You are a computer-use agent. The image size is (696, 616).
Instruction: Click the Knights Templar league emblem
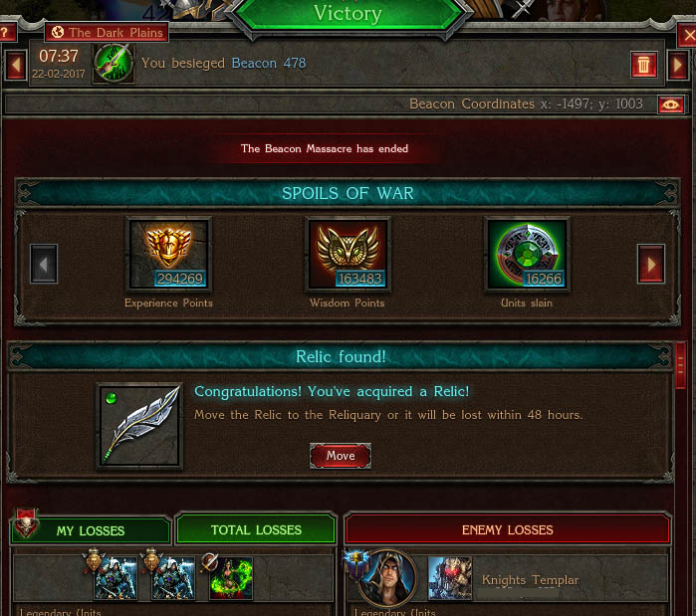pyautogui.click(x=450, y=578)
